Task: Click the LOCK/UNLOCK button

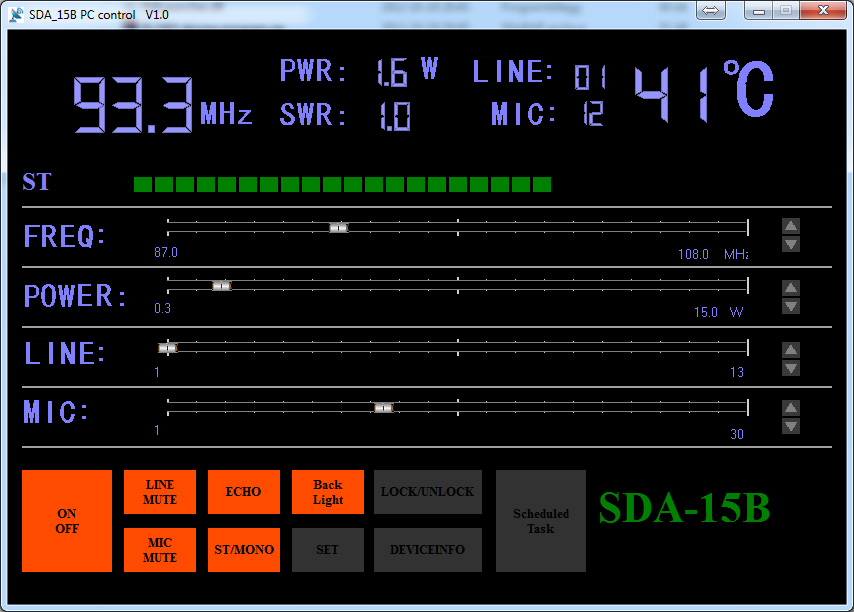Action: 428,492
